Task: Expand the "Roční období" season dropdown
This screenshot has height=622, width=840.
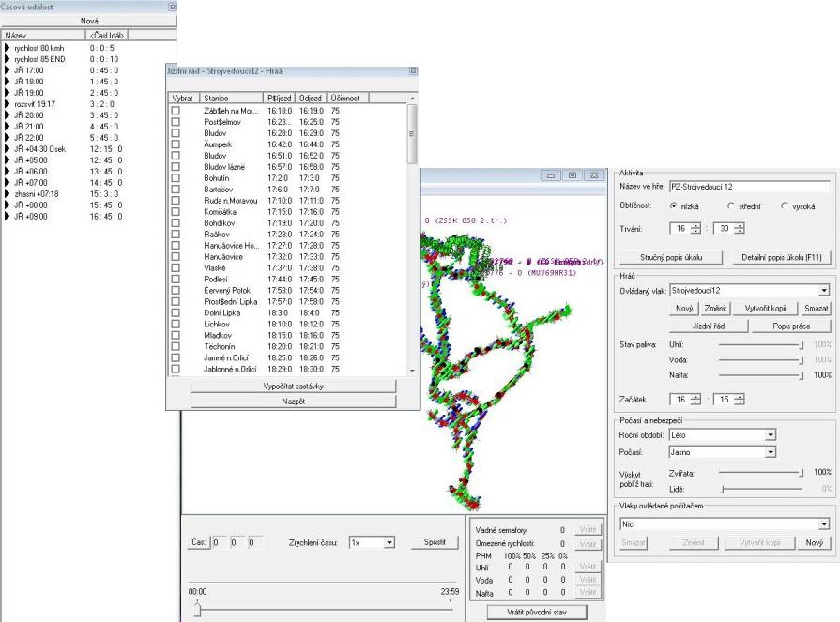Action: [771, 434]
